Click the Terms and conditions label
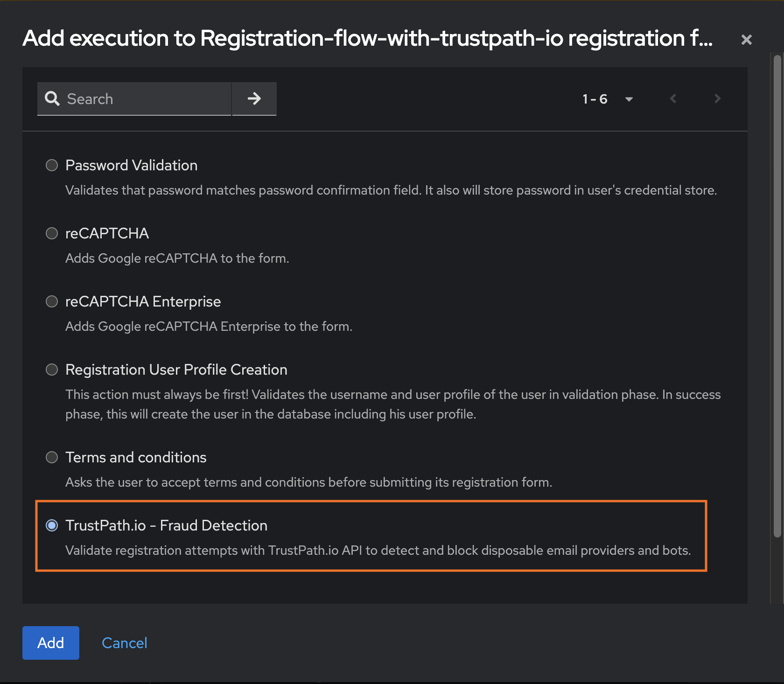Screen dimensions: 784x684 pyautogui.click(x=135, y=457)
